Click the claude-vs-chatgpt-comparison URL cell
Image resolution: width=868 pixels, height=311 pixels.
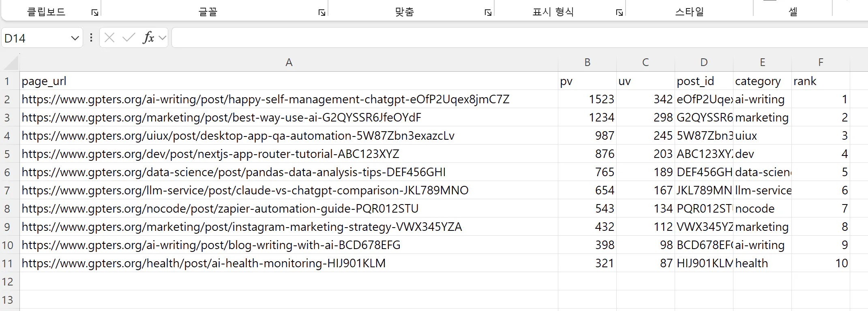[245, 190]
